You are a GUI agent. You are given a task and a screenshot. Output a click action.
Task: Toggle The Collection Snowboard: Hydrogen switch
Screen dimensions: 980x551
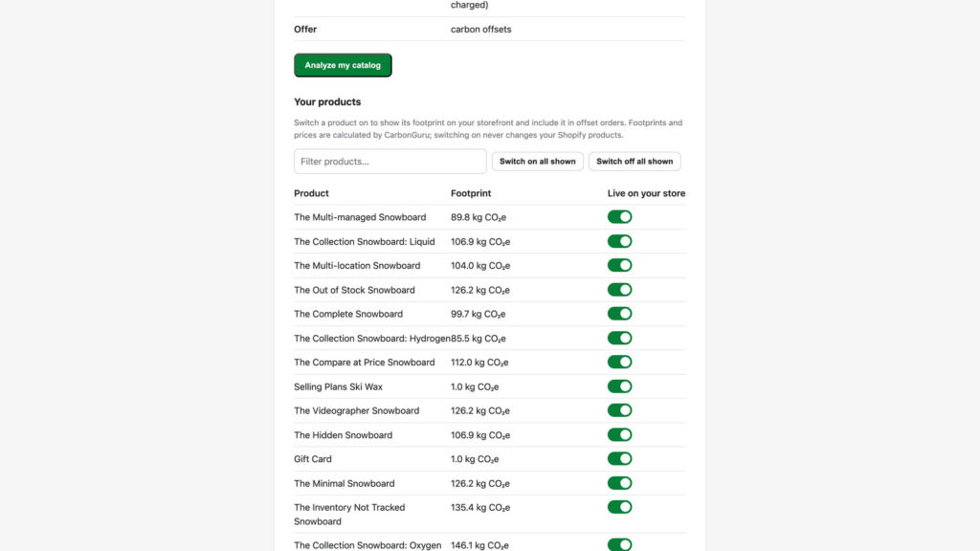coord(619,338)
